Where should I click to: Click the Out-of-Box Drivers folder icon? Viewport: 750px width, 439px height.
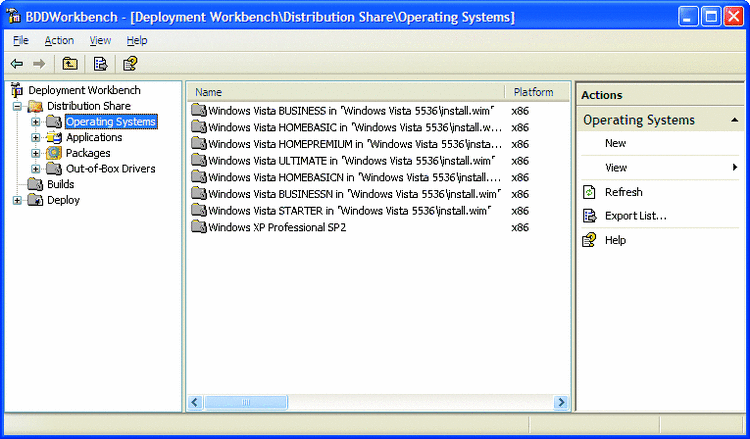pos(54,169)
